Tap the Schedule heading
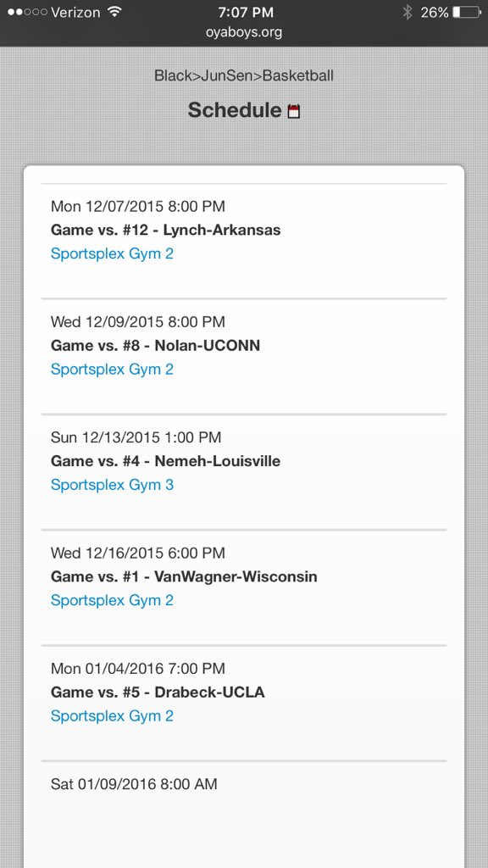 pyautogui.click(x=235, y=109)
